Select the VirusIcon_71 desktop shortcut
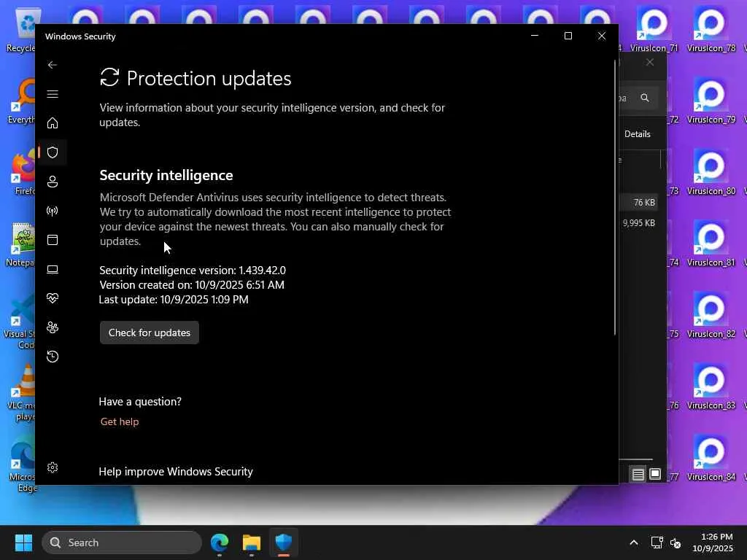 coord(654,29)
